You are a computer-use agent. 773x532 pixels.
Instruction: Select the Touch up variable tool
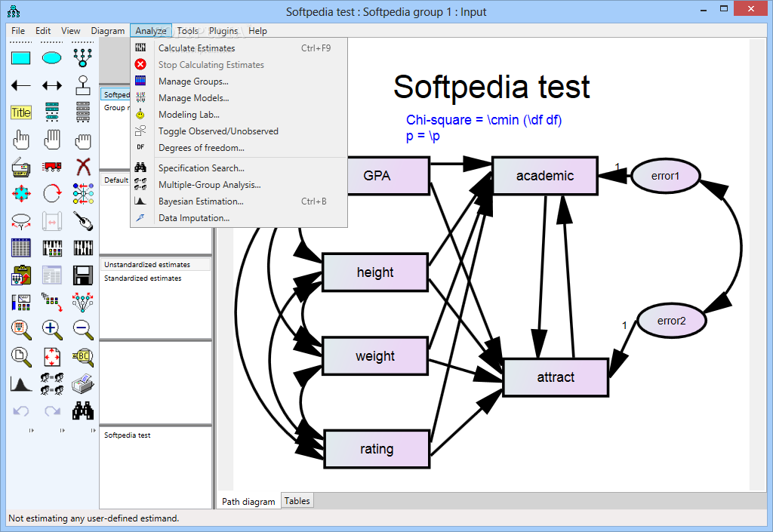click(x=83, y=221)
